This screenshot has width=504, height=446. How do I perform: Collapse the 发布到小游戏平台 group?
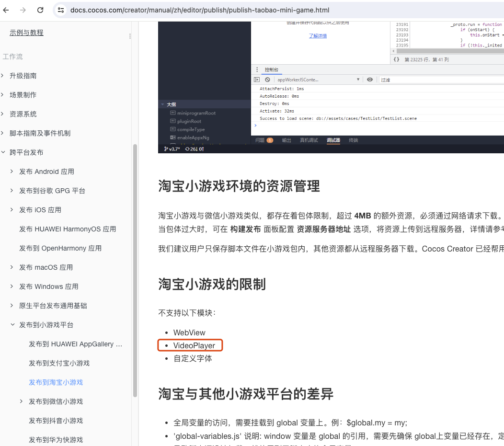click(12, 324)
